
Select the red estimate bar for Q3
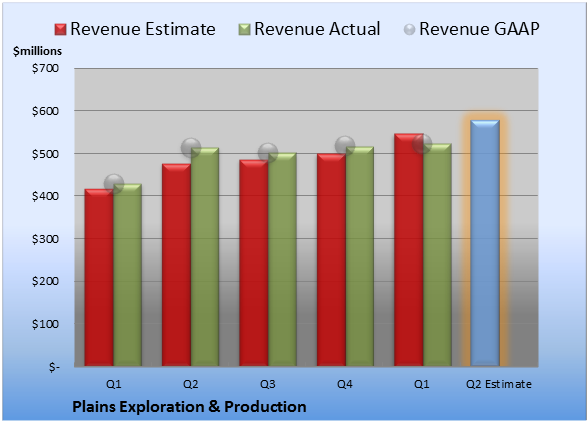click(x=254, y=263)
